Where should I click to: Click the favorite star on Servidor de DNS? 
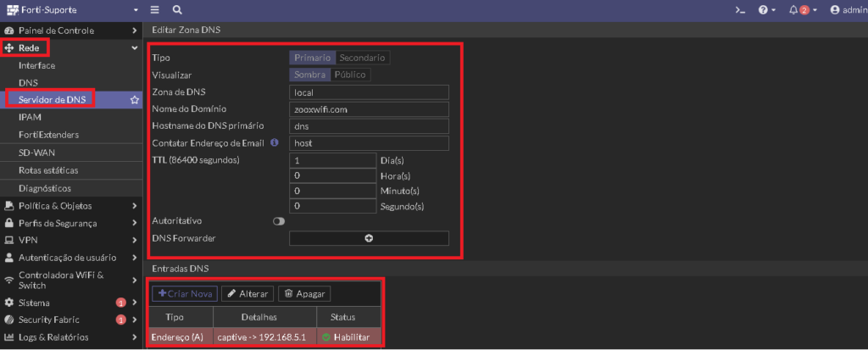pos(134,100)
